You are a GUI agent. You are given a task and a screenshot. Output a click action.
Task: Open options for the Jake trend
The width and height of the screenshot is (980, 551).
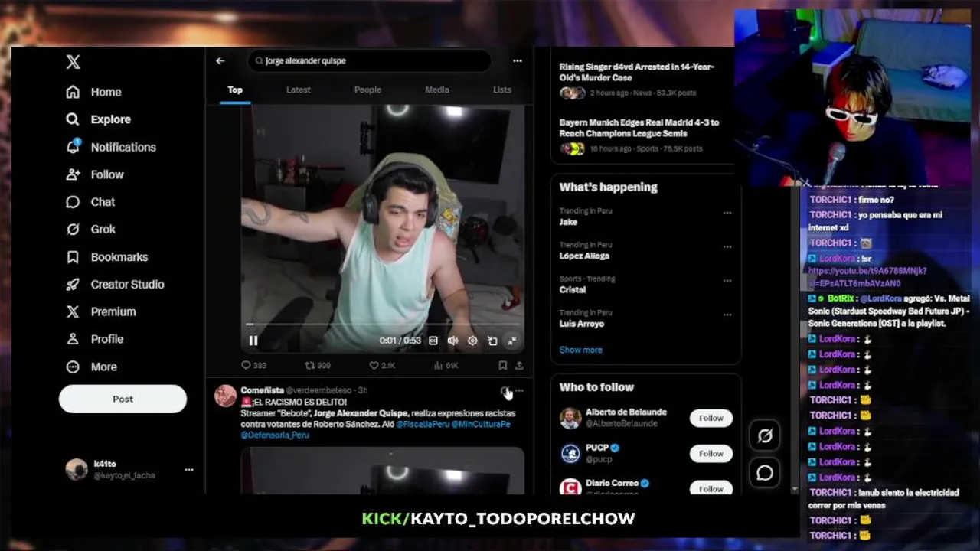[x=727, y=213]
